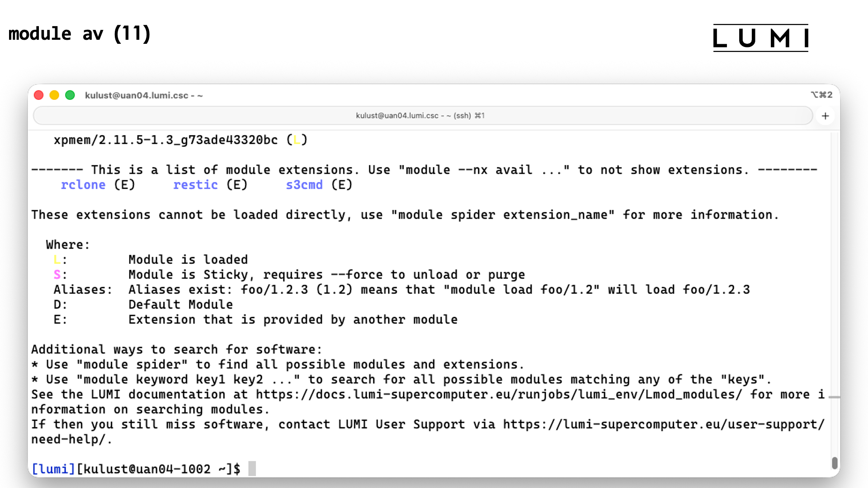Click the restic extension name
868x488 pixels.
point(195,184)
